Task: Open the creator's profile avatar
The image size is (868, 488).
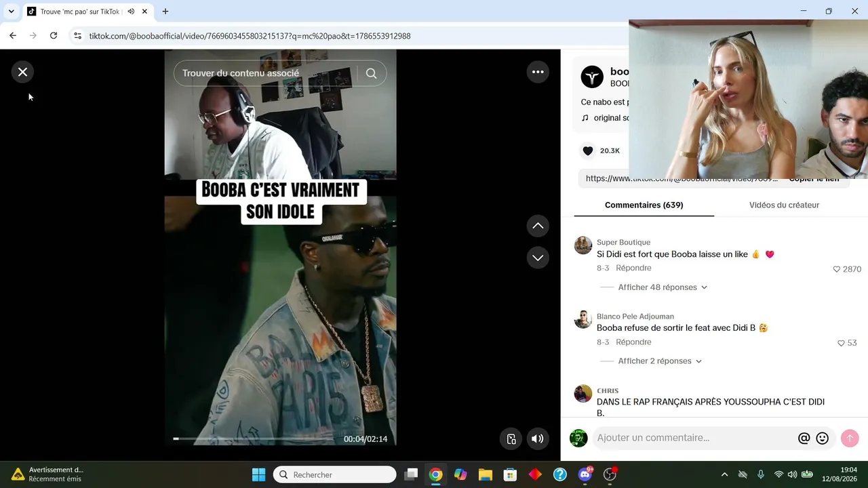Action: [592, 77]
